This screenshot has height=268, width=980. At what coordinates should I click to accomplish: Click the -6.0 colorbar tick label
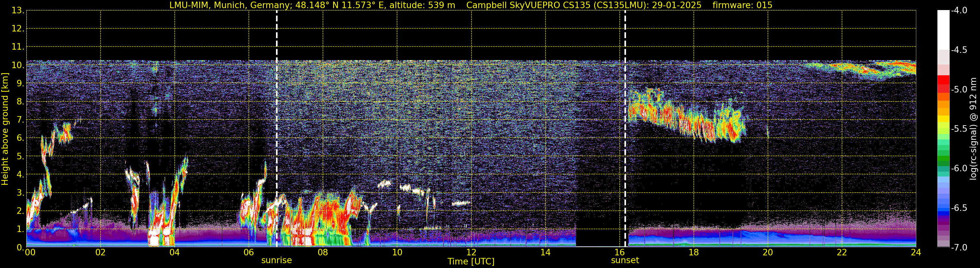click(959, 168)
